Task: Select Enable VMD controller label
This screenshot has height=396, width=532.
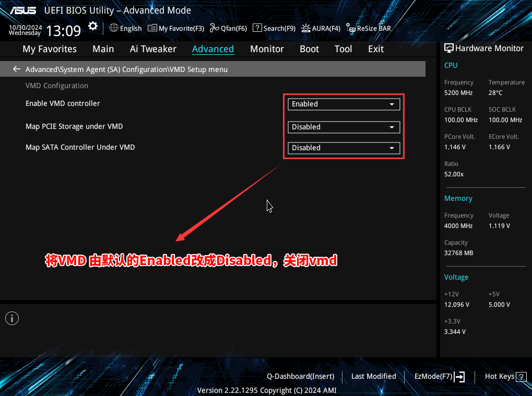Action: 63,103
